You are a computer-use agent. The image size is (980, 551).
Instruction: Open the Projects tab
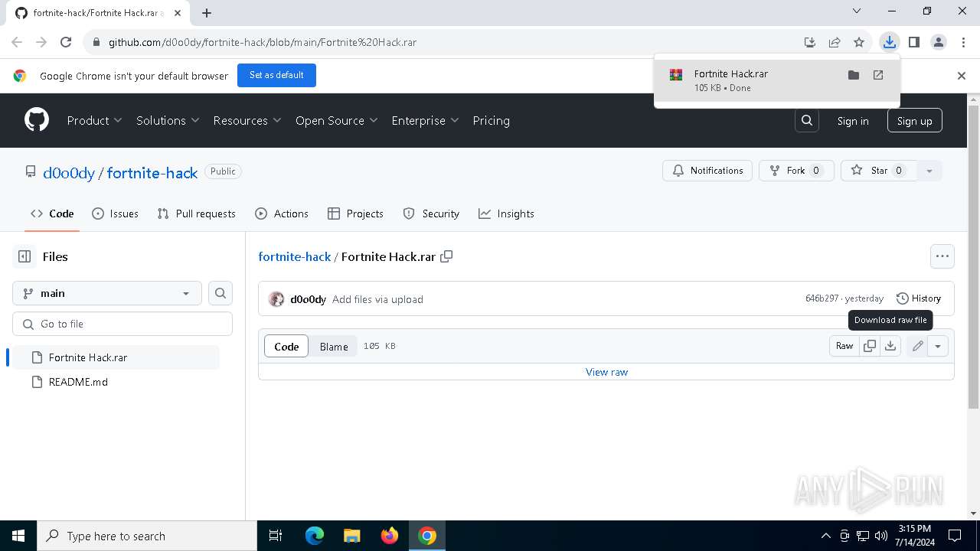(355, 214)
